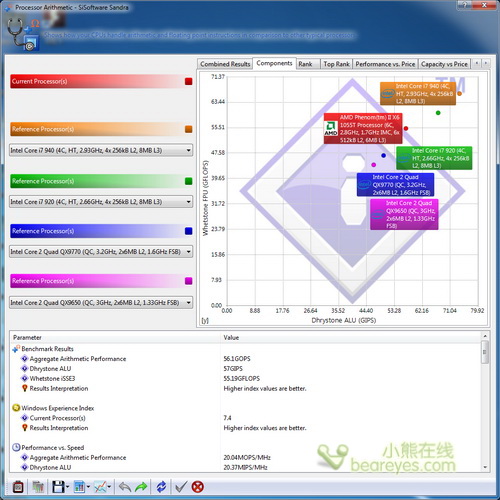The height and width of the screenshot is (500, 500).
Task: Select the Components tab
Action: [274, 63]
